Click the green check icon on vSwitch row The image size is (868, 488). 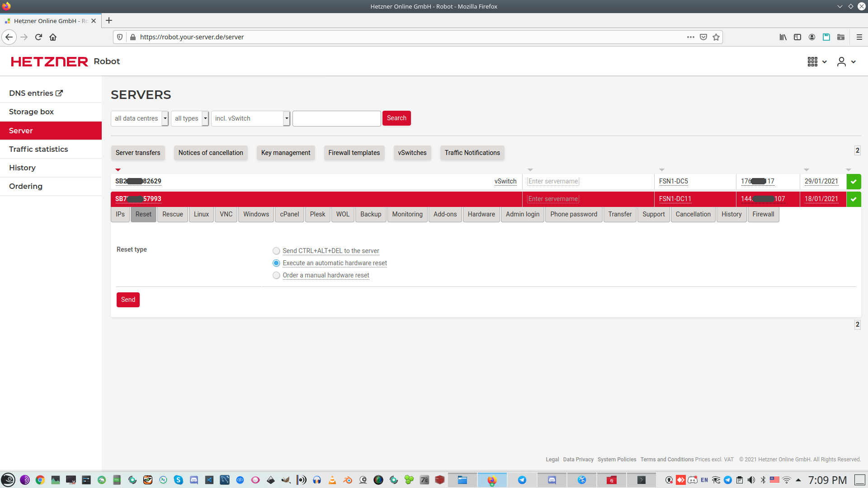[x=854, y=182]
